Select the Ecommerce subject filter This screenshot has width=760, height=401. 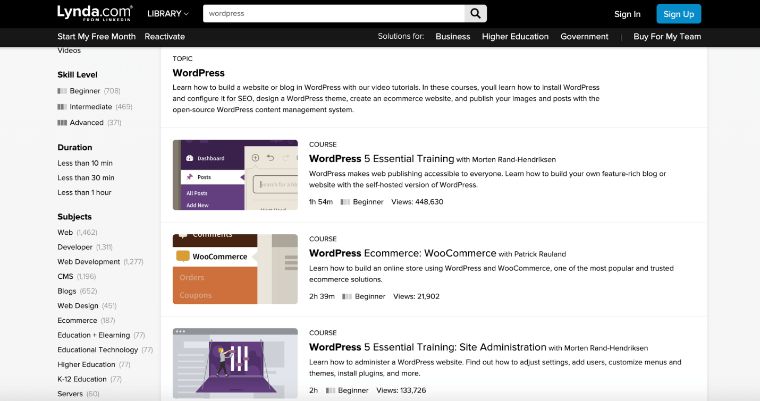(78, 320)
